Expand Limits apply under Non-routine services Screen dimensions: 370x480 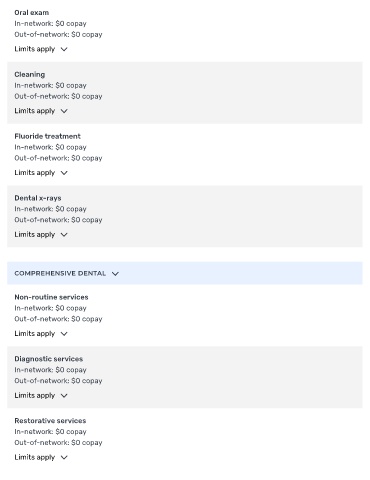click(41, 333)
